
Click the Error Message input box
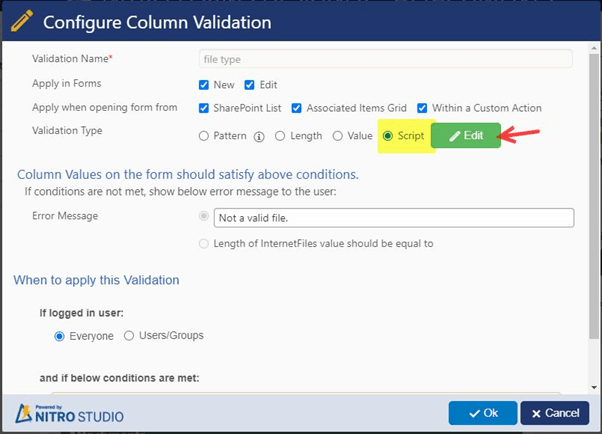point(393,217)
